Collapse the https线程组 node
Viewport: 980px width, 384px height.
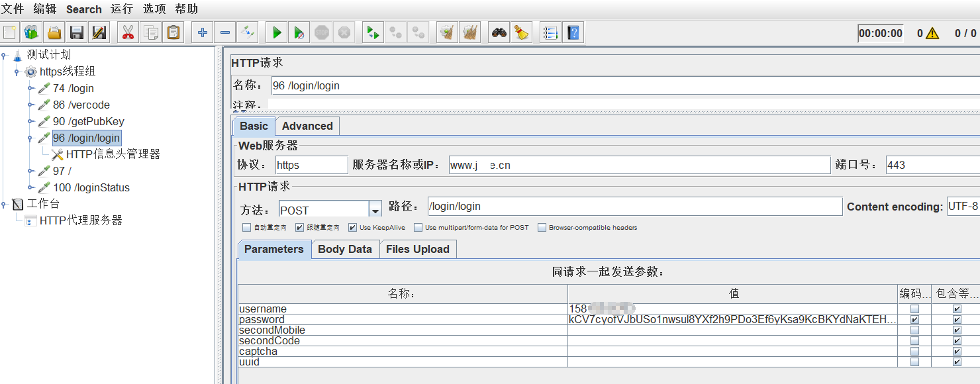[17, 72]
